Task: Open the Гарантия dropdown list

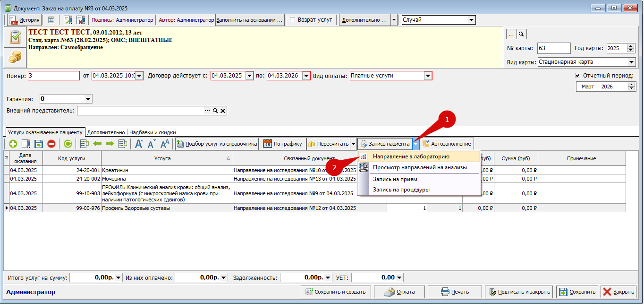Action: (88, 99)
